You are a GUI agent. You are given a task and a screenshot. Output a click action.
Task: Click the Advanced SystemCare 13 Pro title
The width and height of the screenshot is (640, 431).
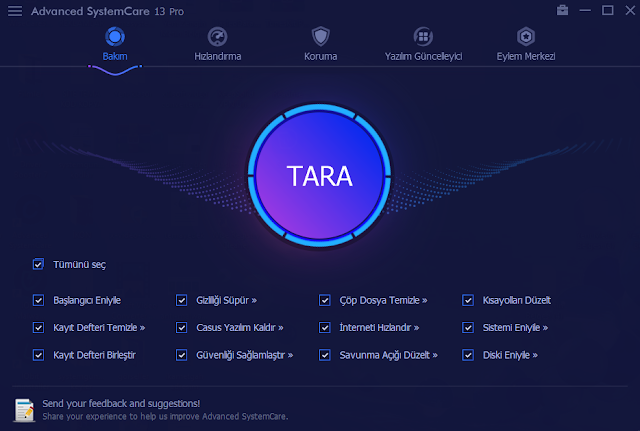tap(107, 11)
